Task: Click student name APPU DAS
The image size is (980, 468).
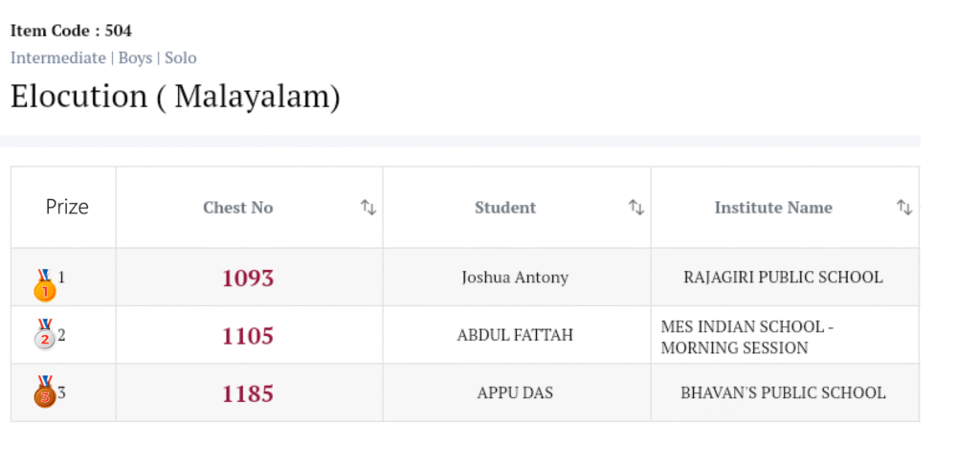Action: [x=515, y=393]
